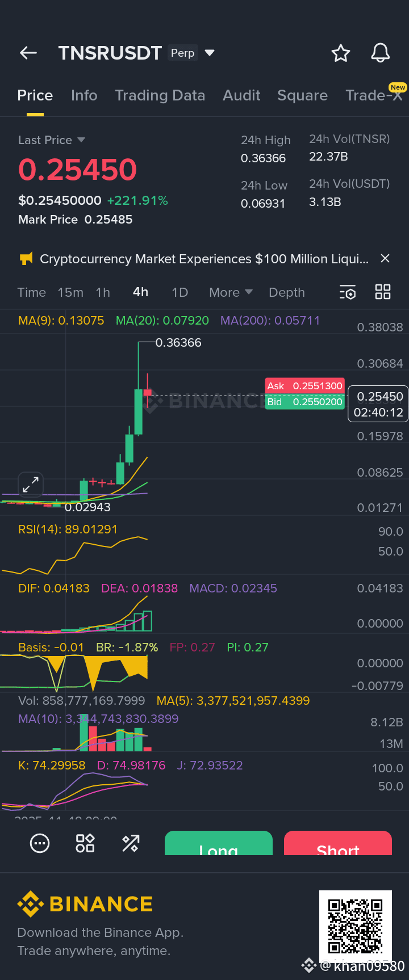The height and width of the screenshot is (980, 409).
Task: Open the Audit tab
Action: tap(241, 95)
